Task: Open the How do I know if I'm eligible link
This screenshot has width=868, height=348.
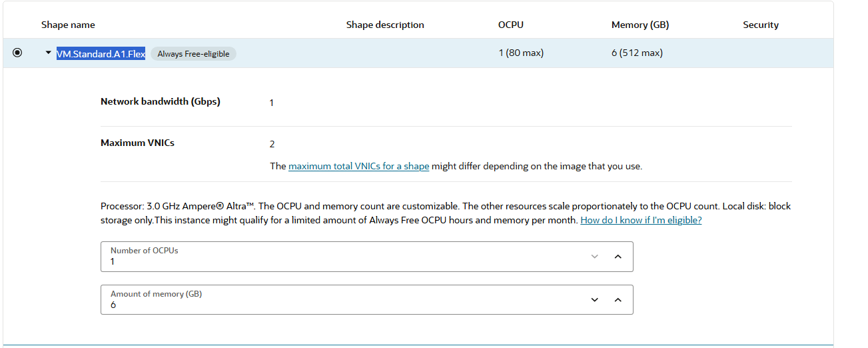Action: [x=641, y=220]
